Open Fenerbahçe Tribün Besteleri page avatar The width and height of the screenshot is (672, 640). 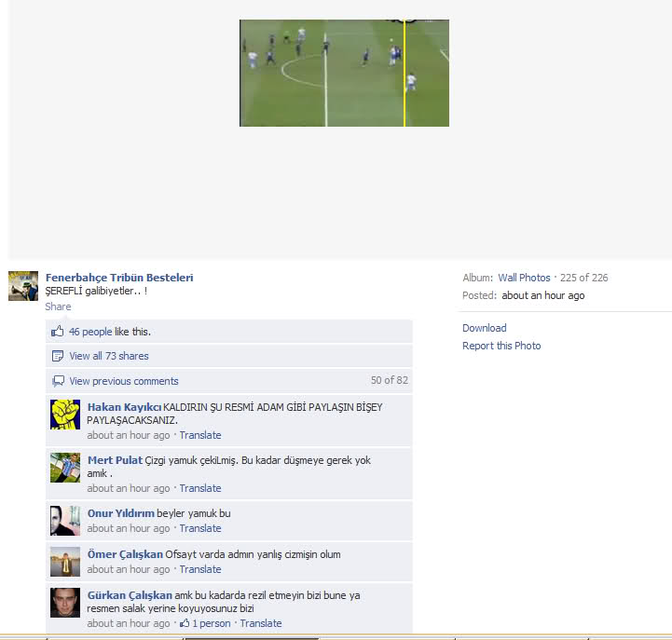23,286
